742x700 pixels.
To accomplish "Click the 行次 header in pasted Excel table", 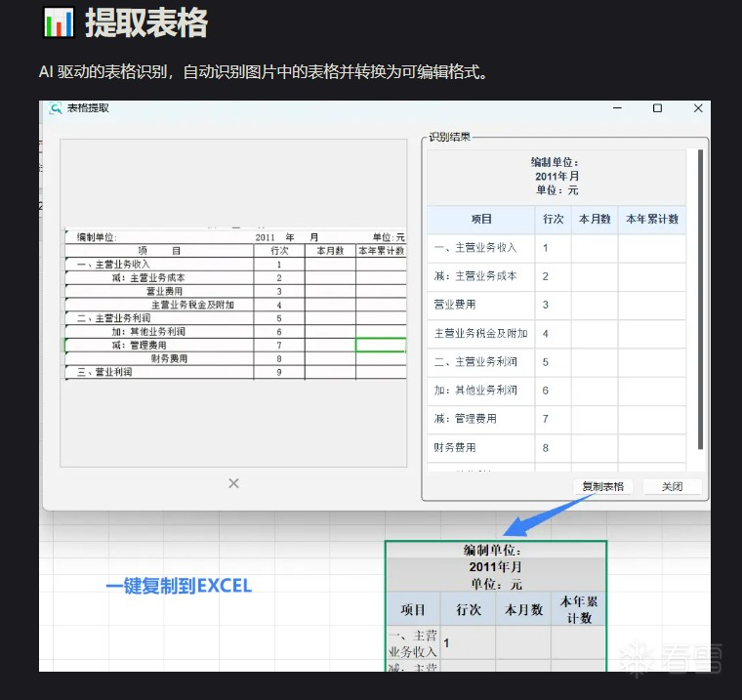I will point(468,610).
